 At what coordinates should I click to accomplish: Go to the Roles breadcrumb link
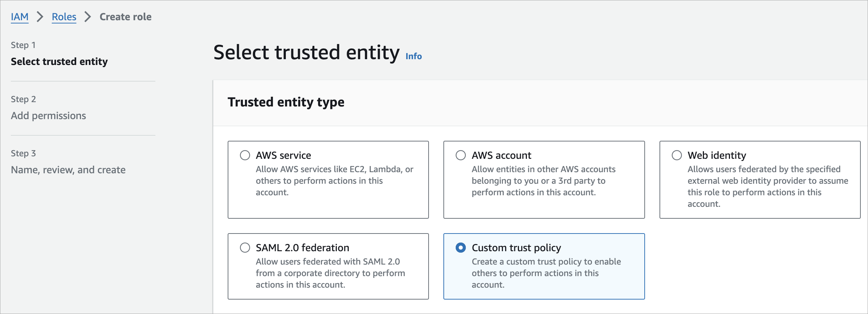tap(64, 17)
